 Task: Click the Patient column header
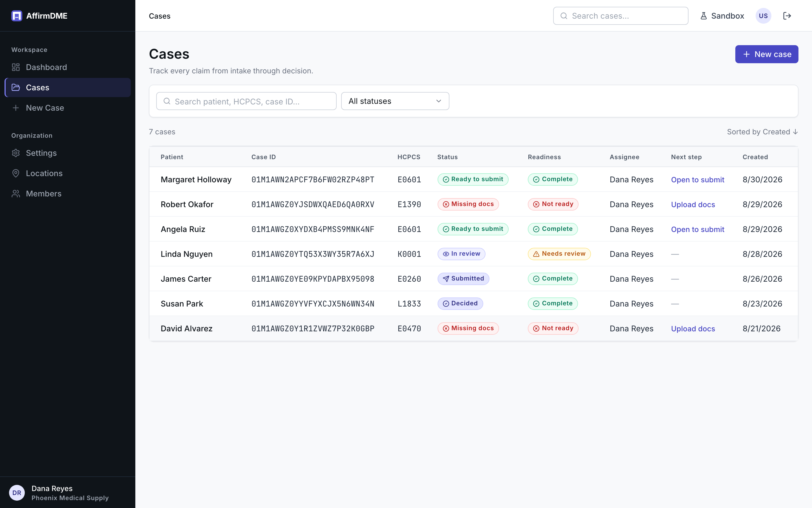[172, 157]
